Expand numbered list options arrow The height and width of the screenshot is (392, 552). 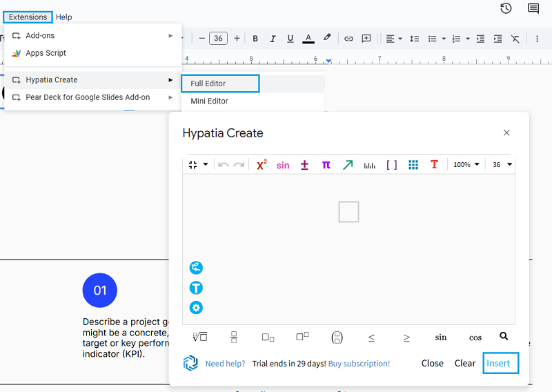(468, 39)
